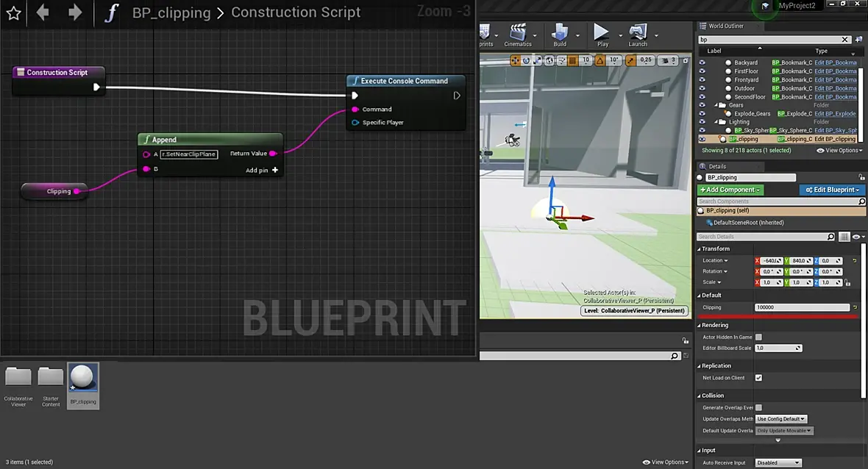Collapse the Gears folder in outliner
This screenshot has width=868, height=469.
(x=716, y=105)
